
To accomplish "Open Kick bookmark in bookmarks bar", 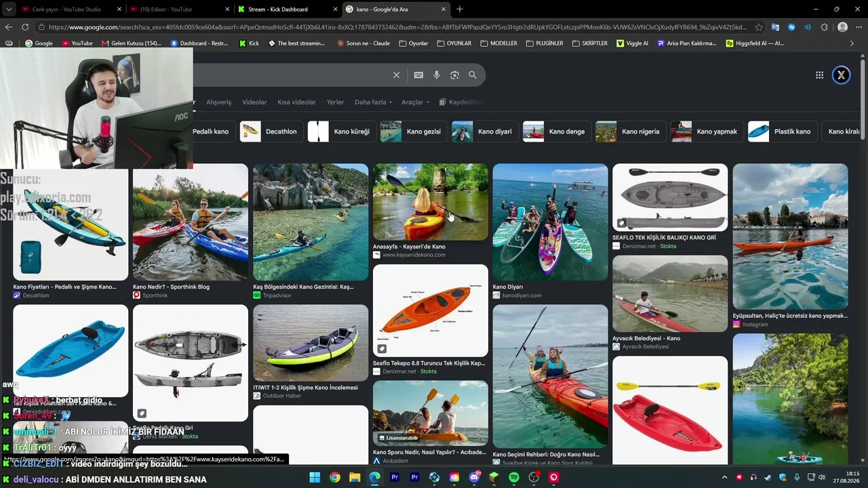I will pos(249,43).
